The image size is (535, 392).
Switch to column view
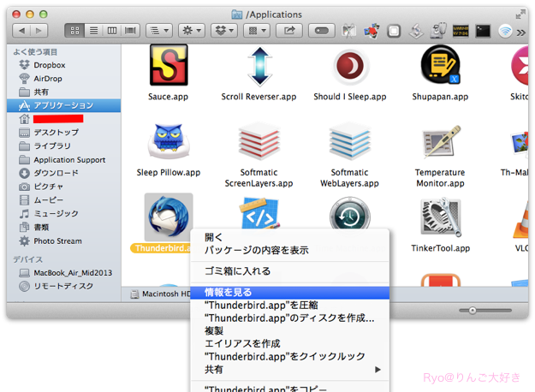click(112, 31)
